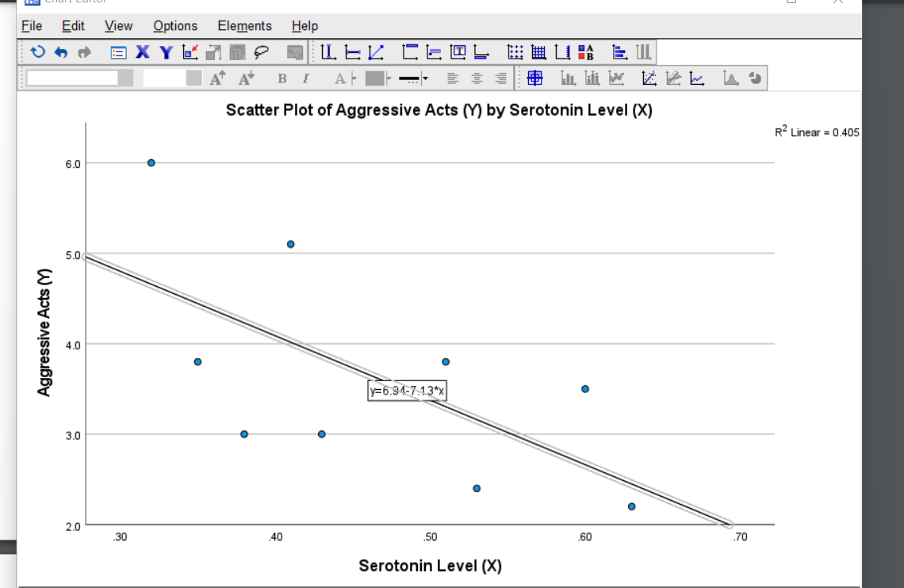Image resolution: width=904 pixels, height=588 pixels.
Task: Increase font size with A up arrow
Action: coord(217,78)
